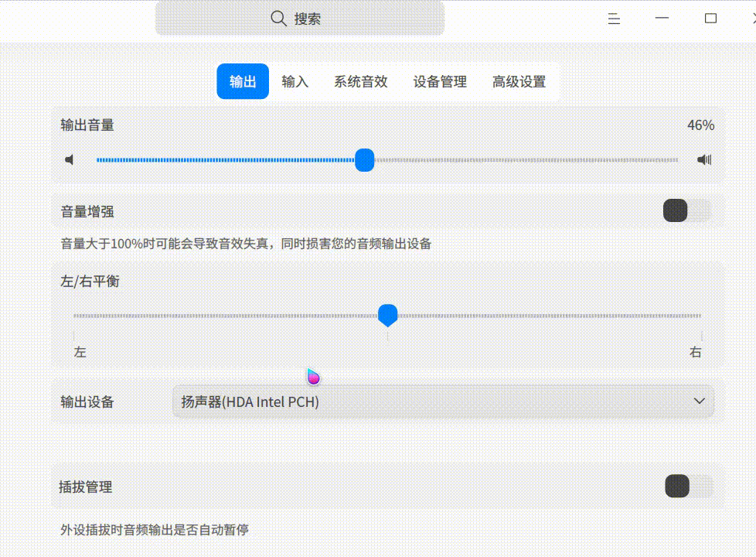The image size is (756, 557).
Task: Click the search magnifier icon
Action: click(278, 19)
